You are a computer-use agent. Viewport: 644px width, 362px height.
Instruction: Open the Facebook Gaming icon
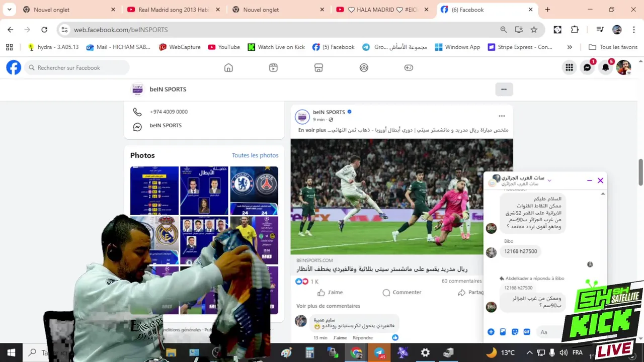pyautogui.click(x=409, y=67)
